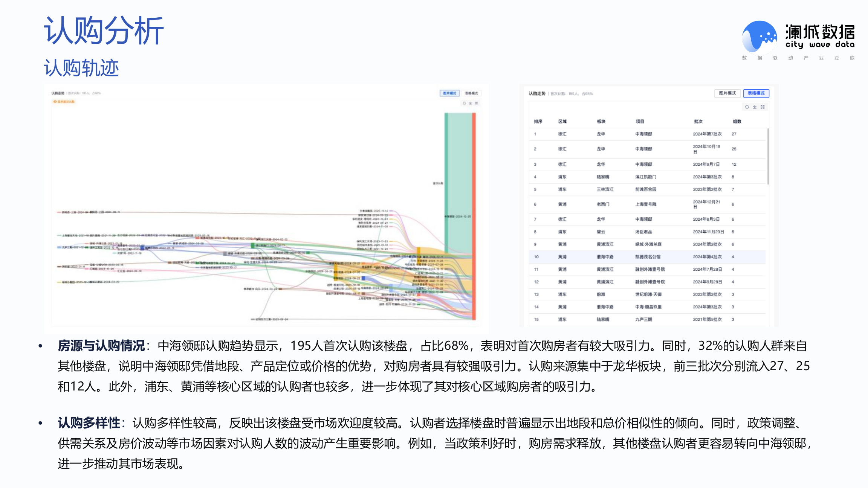Image resolution: width=868 pixels, height=488 pixels.
Task: Click the count 12 in row 3
Action: [x=734, y=164]
